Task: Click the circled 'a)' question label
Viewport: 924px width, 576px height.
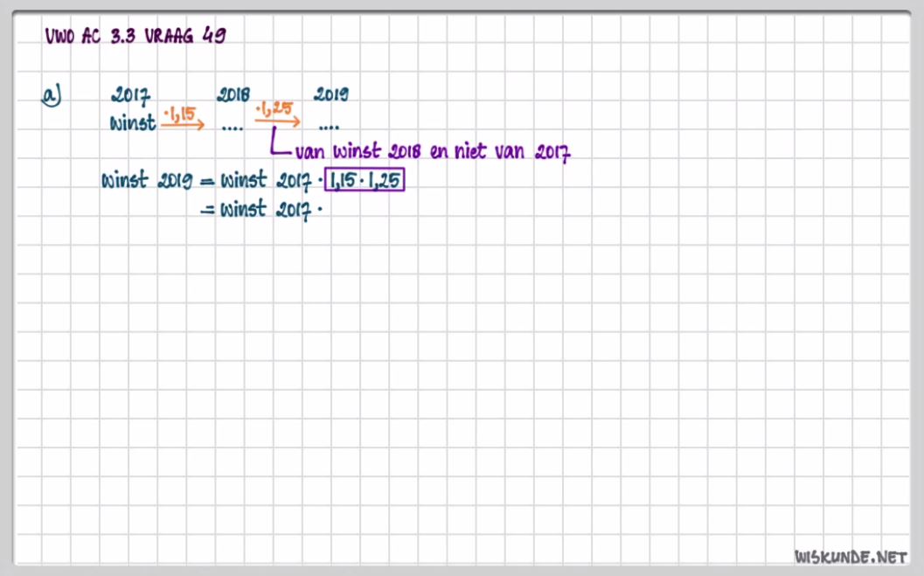Action: click(x=52, y=96)
